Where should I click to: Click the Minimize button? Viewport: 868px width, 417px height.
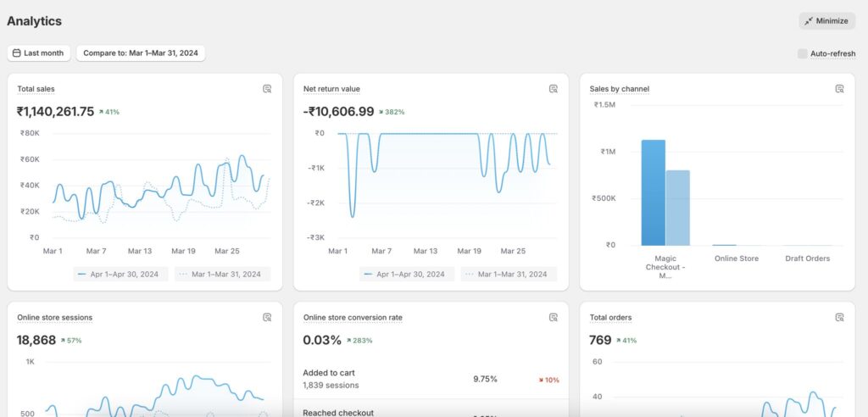coord(826,21)
